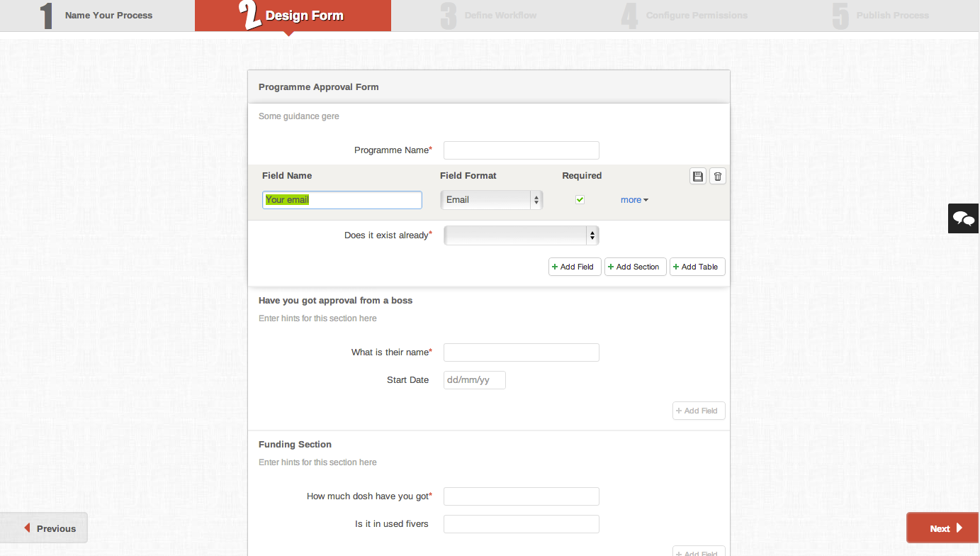The height and width of the screenshot is (556, 980).
Task: Open the Field Format dropdown showing Email
Action: click(x=492, y=200)
